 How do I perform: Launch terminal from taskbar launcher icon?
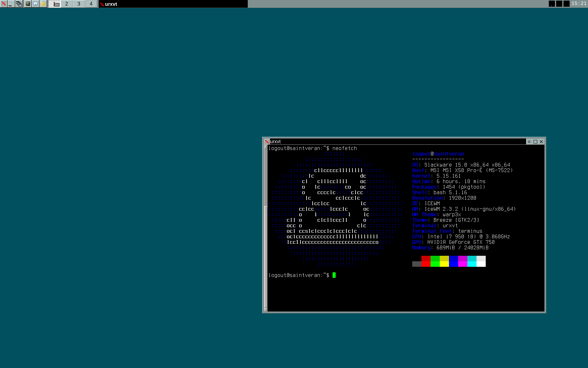pos(28,4)
